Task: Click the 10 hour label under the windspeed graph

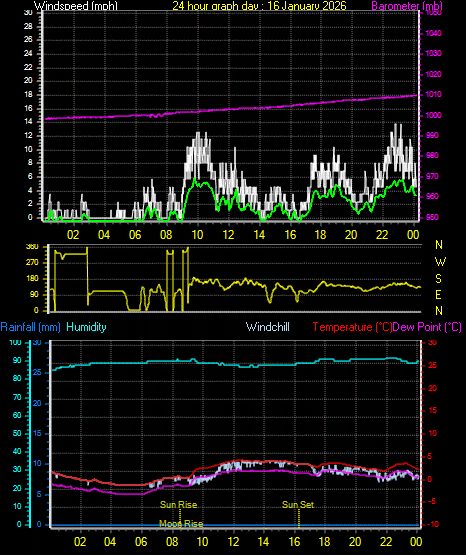Action: (x=197, y=235)
